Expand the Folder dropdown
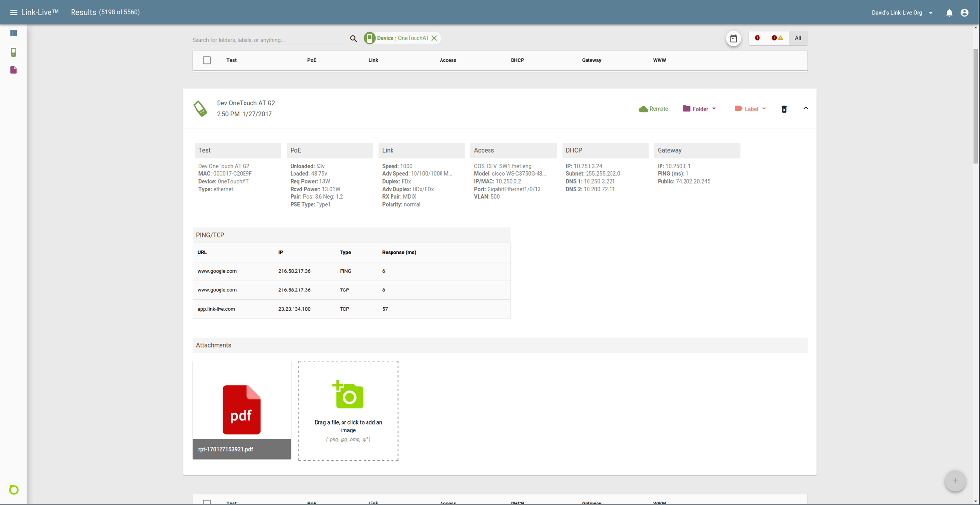Image resolution: width=980 pixels, height=505 pixels. (x=699, y=109)
